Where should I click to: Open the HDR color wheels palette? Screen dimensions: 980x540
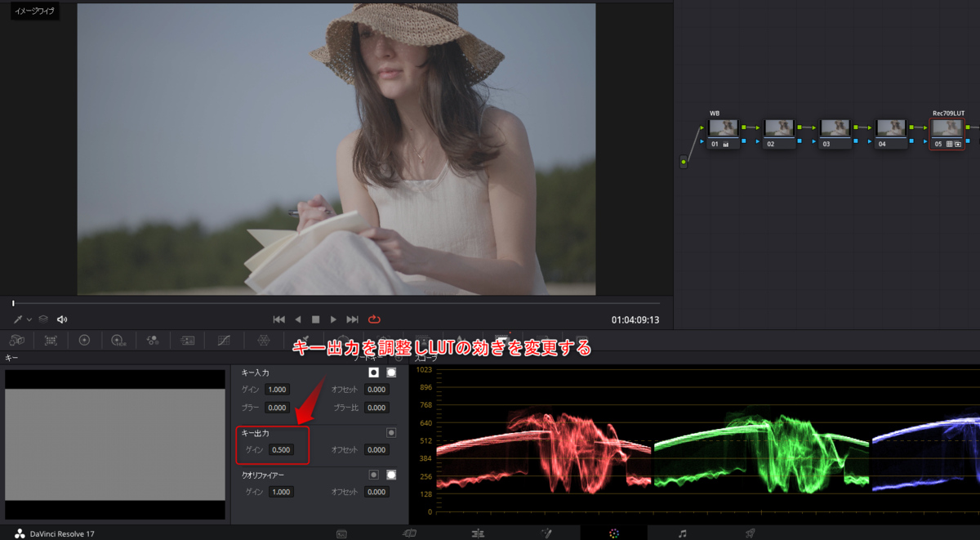point(118,340)
